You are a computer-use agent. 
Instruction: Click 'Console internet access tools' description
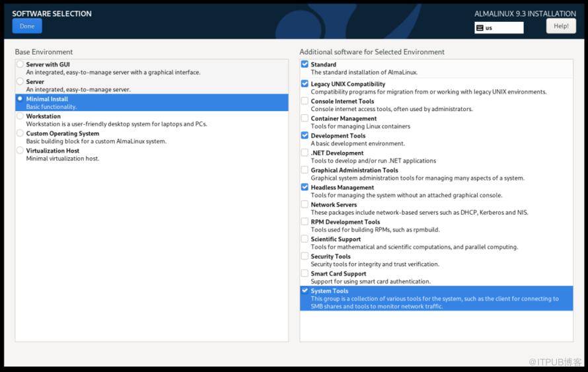coord(392,109)
